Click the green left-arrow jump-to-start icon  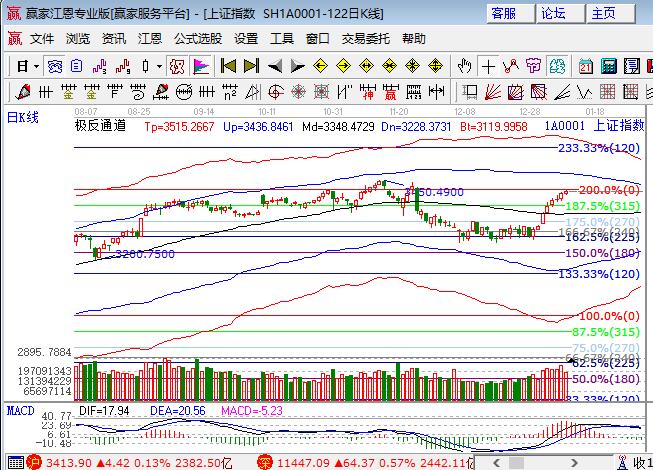[x=228, y=67]
